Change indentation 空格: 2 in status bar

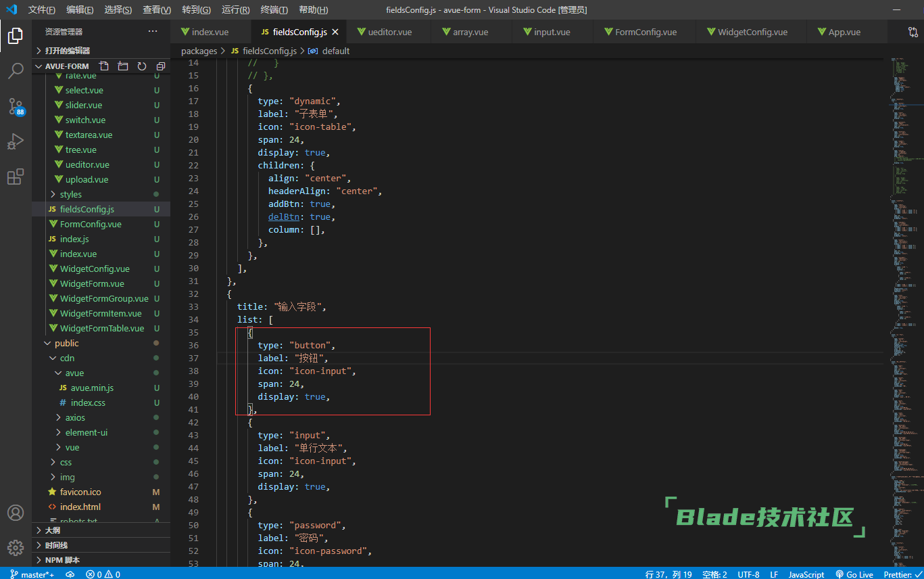(x=714, y=574)
